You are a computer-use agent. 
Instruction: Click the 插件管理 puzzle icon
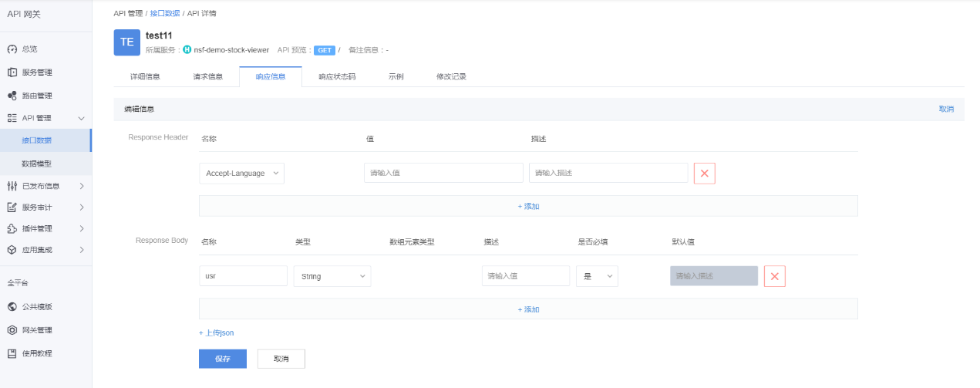click(12, 228)
